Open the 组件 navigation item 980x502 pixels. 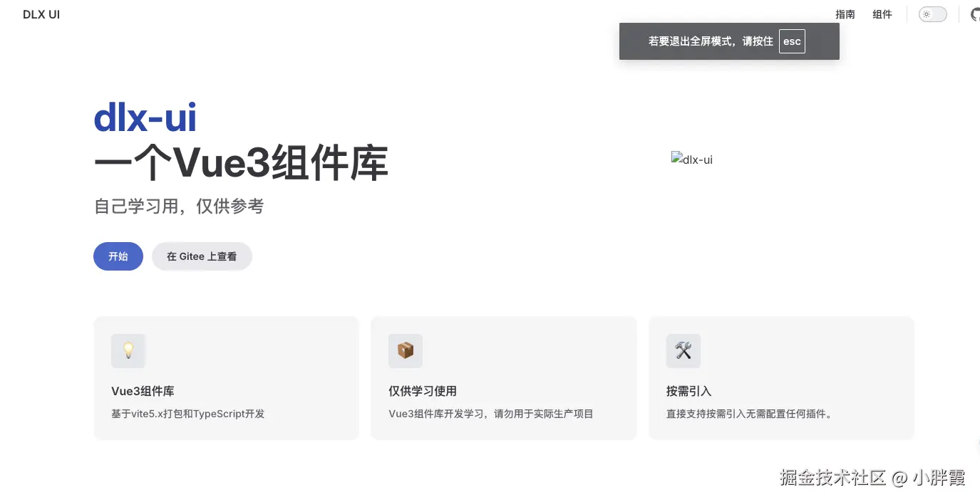(x=882, y=14)
